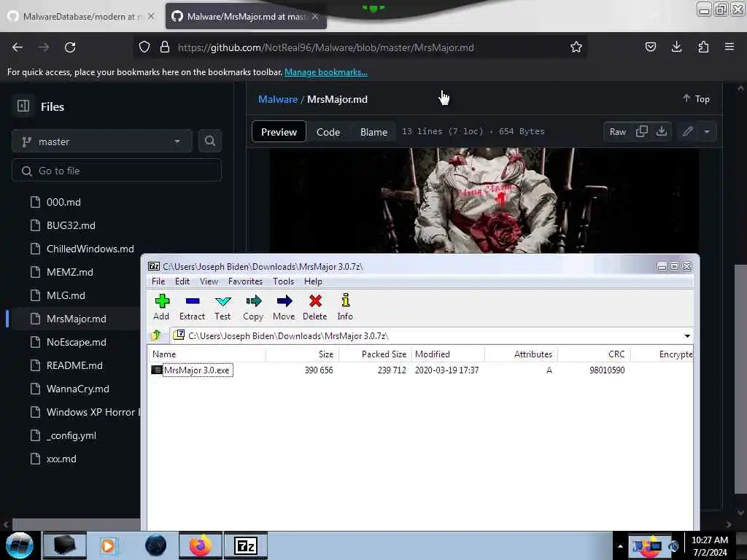Sort archive list by Packed Size column
This screenshot has width=747, height=560.
(375, 354)
